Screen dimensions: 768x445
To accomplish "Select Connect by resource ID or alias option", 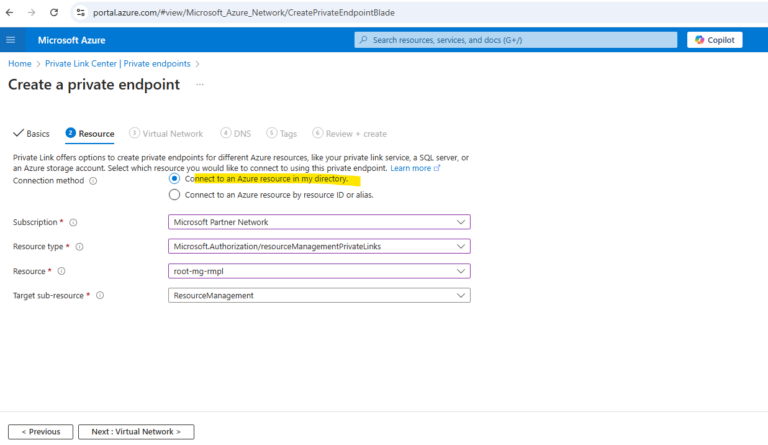I will click(175, 195).
